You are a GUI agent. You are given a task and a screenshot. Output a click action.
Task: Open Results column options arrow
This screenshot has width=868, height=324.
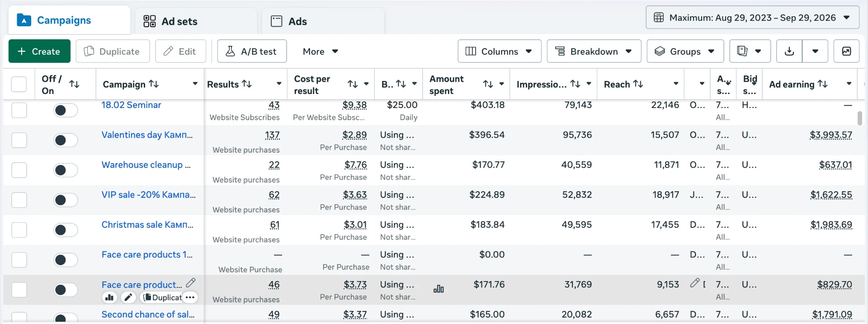279,84
